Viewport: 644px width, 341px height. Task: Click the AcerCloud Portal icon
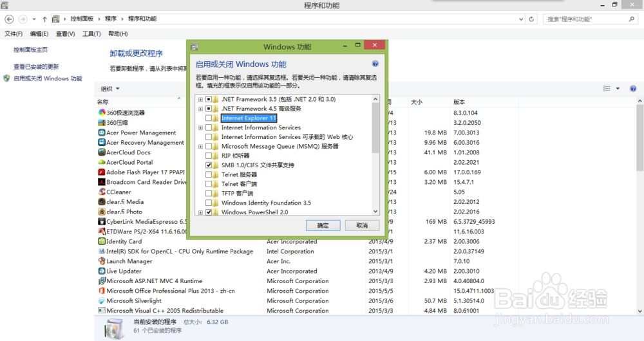tap(102, 162)
